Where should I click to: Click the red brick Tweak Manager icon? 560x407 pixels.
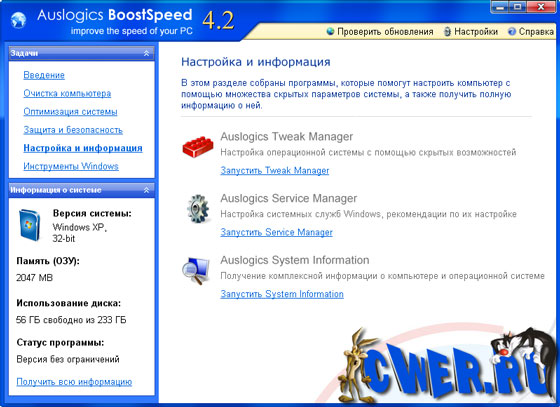(198, 146)
